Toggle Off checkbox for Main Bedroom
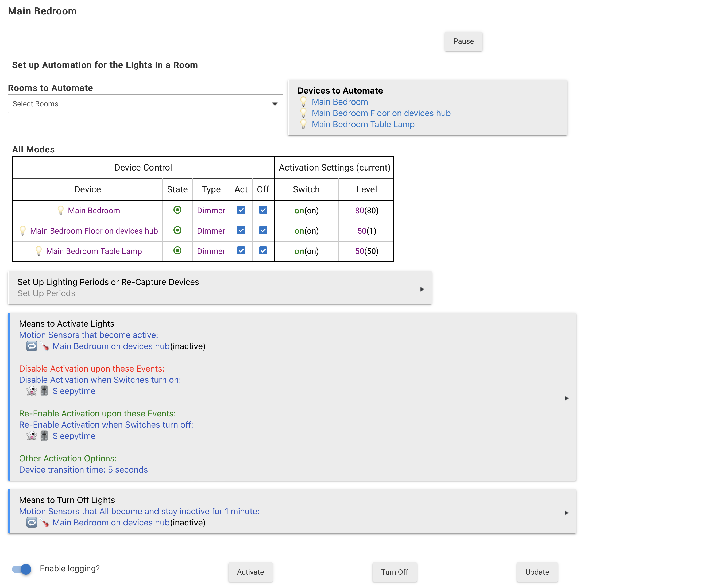Screen dimensions: 703x588 263,210
